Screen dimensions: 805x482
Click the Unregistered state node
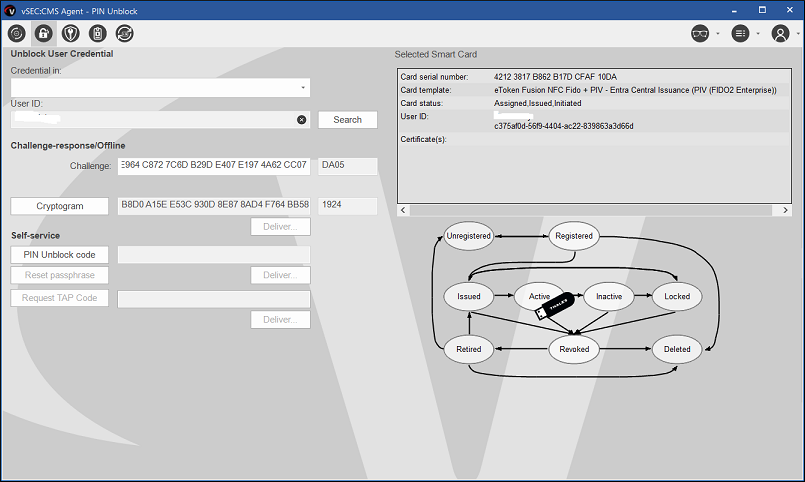pyautogui.click(x=468, y=236)
